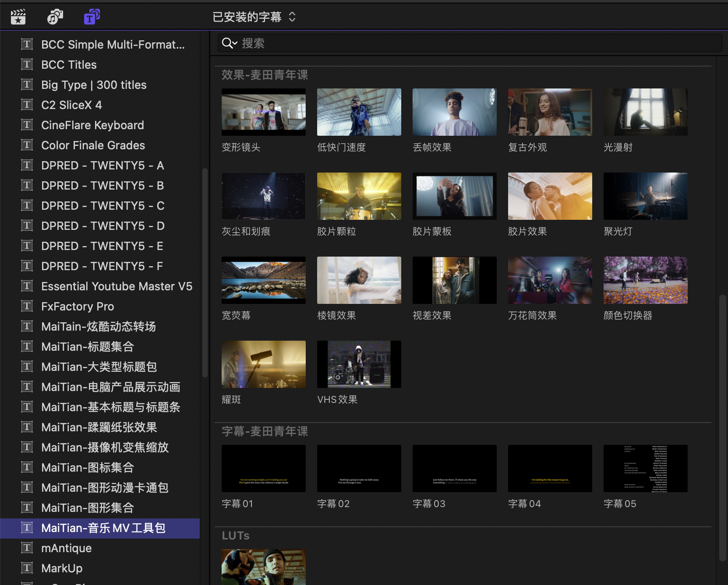Image resolution: width=728 pixels, height=585 pixels.
Task: Select the 光漫射 thumbnail
Action: coord(646,112)
